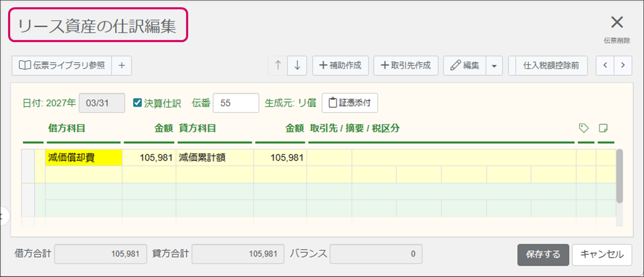This screenshot has height=277, width=644.
Task: Go to next voucher with right chevron
Action: tap(623, 66)
